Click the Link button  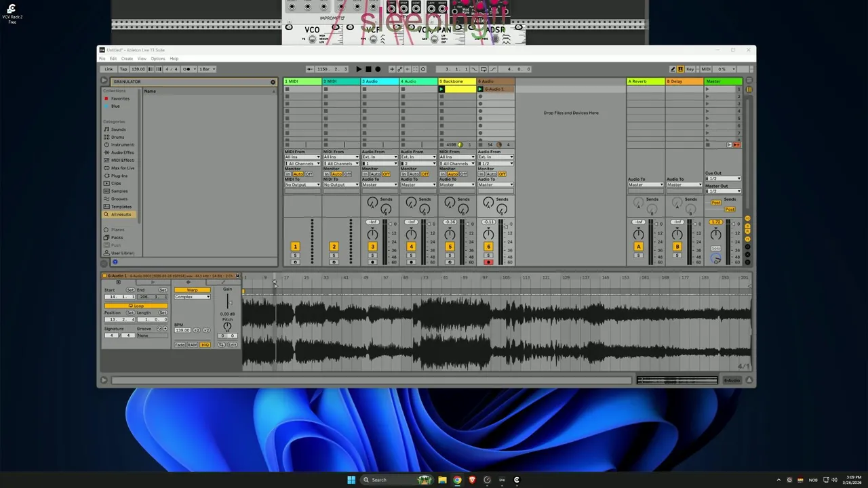pyautogui.click(x=108, y=69)
